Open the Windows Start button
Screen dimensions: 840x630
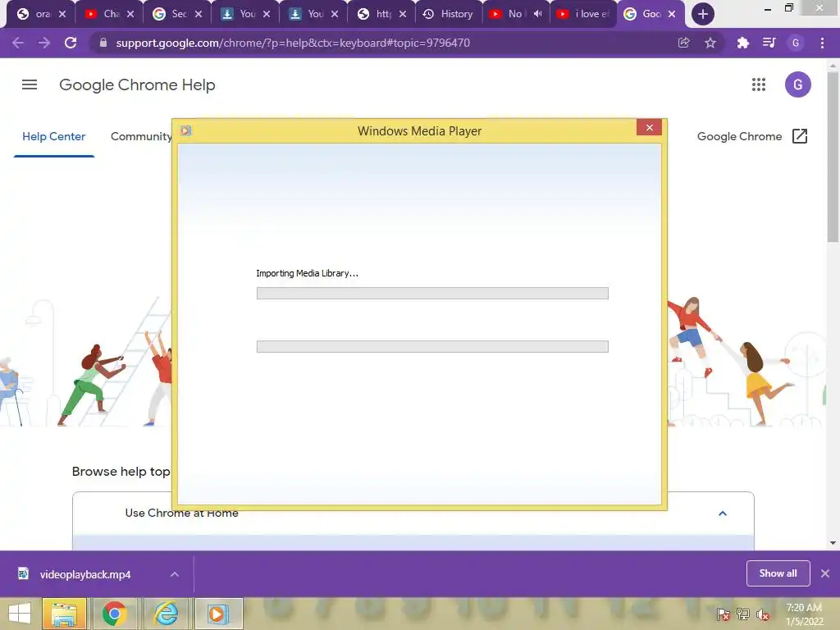(20, 614)
